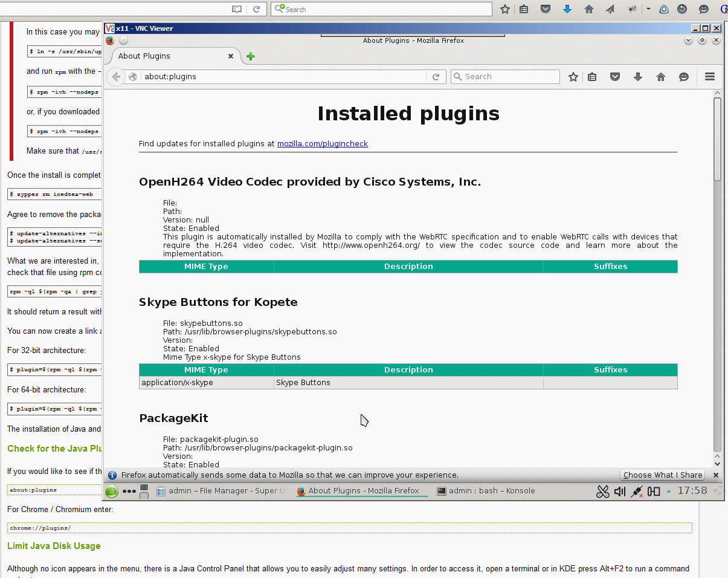Click OpenH264 Video Codec heading
The width and height of the screenshot is (728, 578).
tap(310, 182)
